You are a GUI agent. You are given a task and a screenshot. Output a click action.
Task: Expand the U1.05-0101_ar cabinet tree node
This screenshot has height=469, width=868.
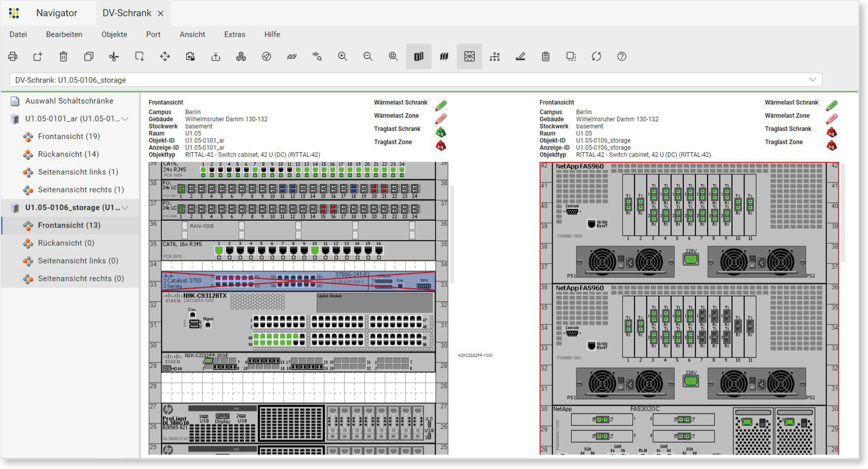click(125, 118)
